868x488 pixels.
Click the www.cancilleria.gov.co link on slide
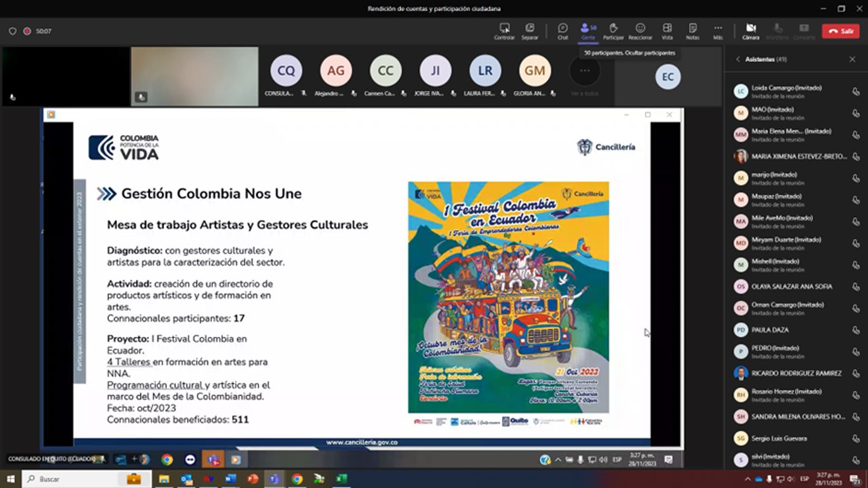[361, 443]
